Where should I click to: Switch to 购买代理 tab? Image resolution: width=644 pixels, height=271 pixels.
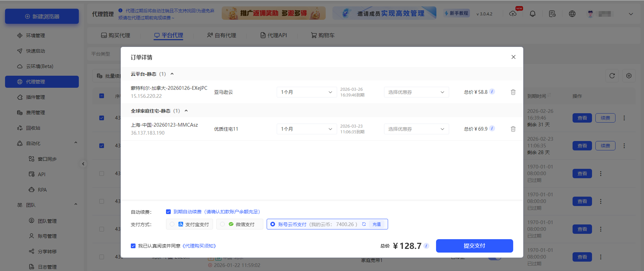pos(116,35)
